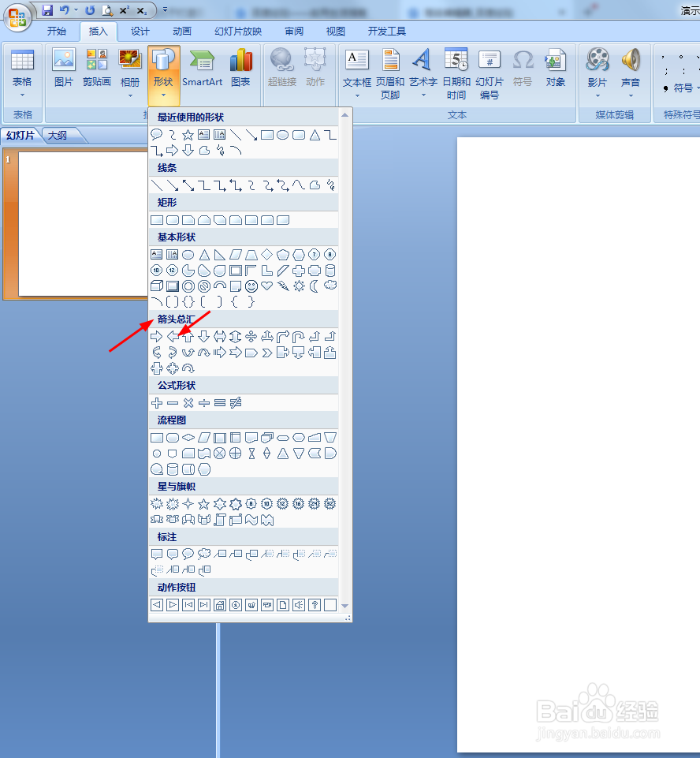Viewport: 700px width, 758px height.
Task: Pick the U-turn arrow shape
Action: point(299,337)
